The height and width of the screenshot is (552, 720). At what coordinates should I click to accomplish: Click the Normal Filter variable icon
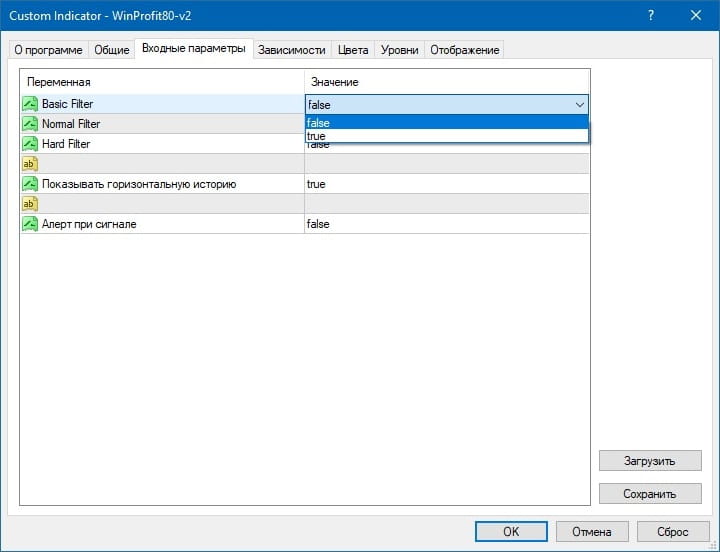point(30,124)
